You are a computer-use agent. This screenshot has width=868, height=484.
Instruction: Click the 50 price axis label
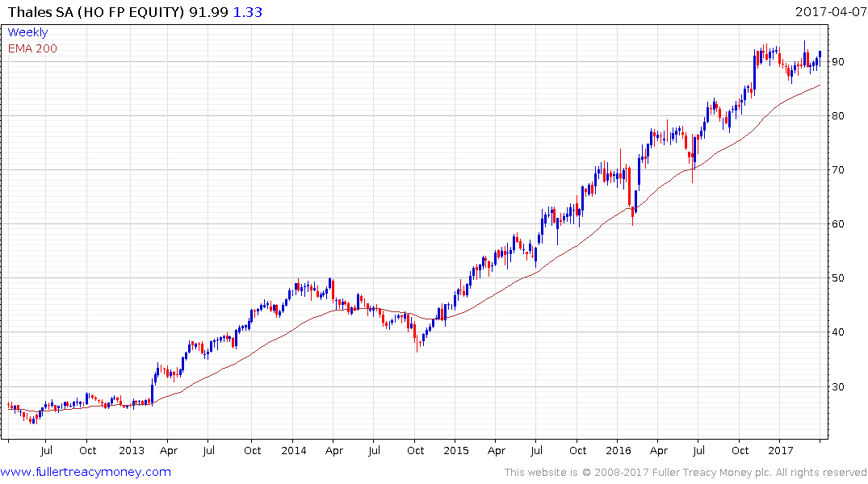[838, 278]
